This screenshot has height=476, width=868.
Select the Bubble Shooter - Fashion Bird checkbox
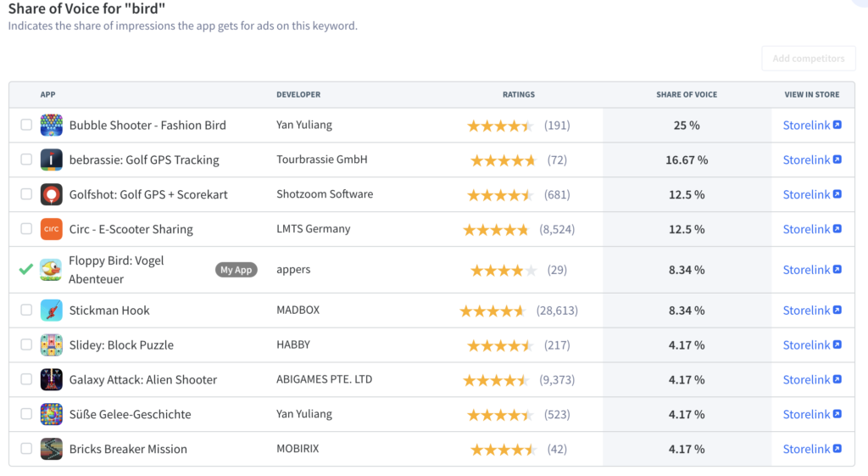(x=26, y=125)
